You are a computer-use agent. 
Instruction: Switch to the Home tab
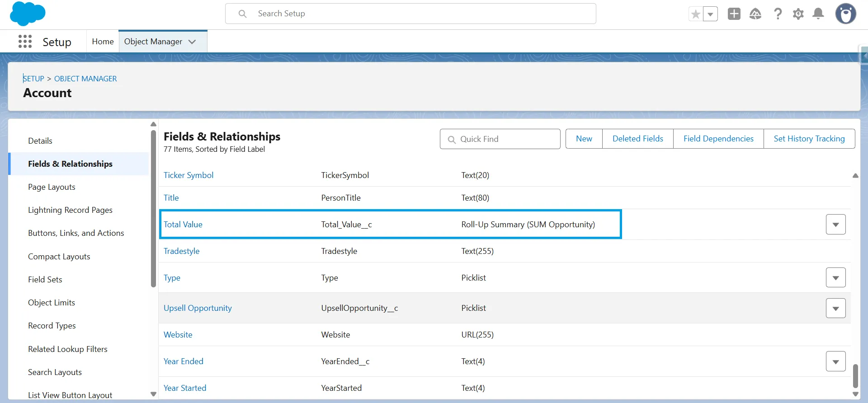pyautogui.click(x=103, y=42)
